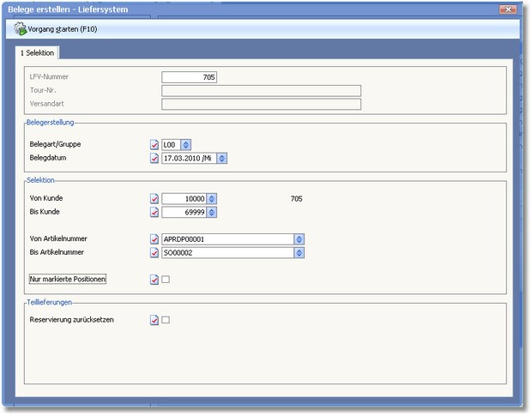Image resolution: width=532 pixels, height=416 pixels.
Task: Click the icon beside Reservierung zurücksetzen
Action: click(154, 320)
